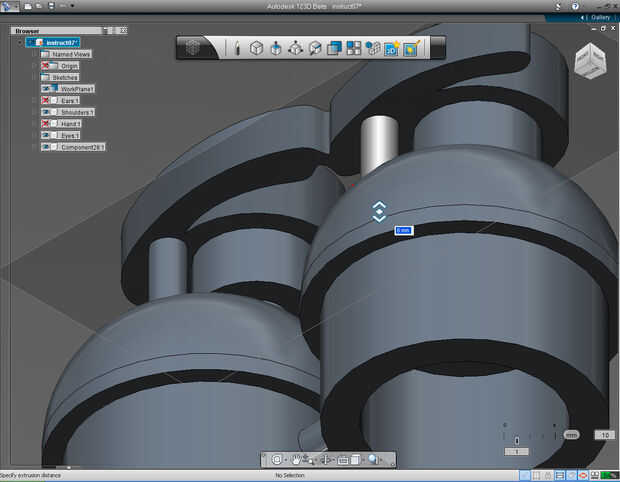
Task: Select the Primitives cube tool
Action: click(256, 48)
